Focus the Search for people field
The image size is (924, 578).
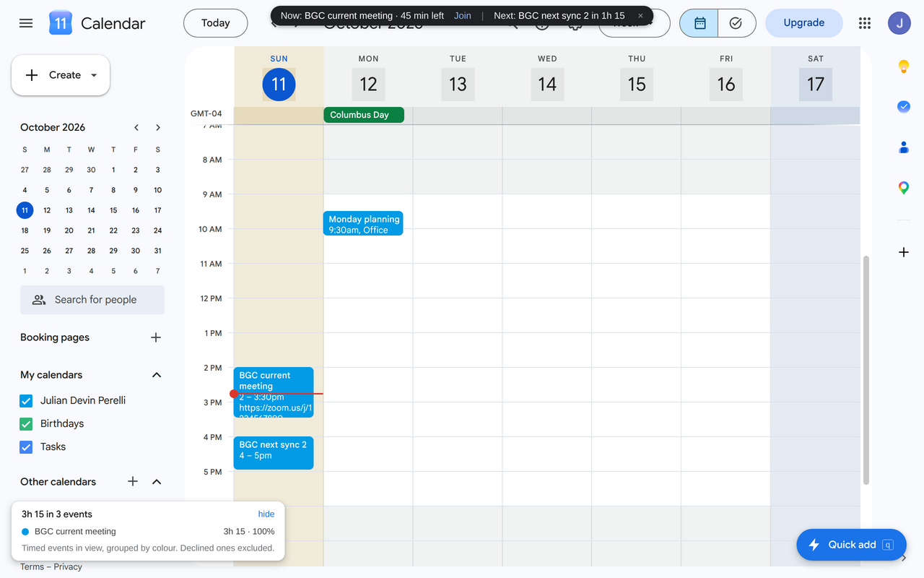[x=92, y=300]
